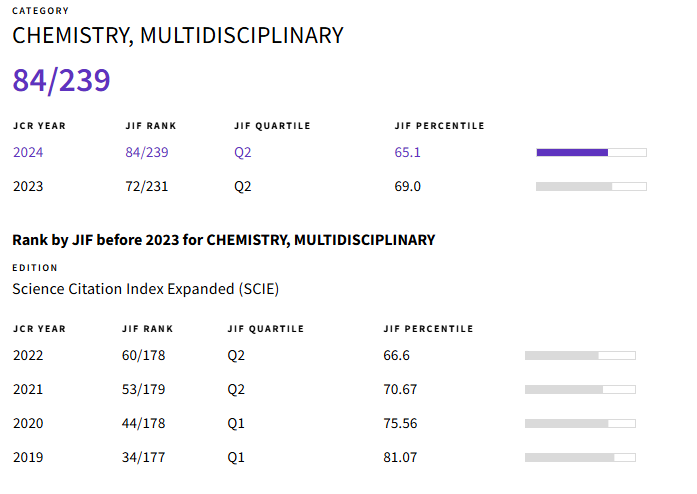Click the 69.0 percentile value for 2023
Screen dimensions: 697x494
[x=408, y=186]
